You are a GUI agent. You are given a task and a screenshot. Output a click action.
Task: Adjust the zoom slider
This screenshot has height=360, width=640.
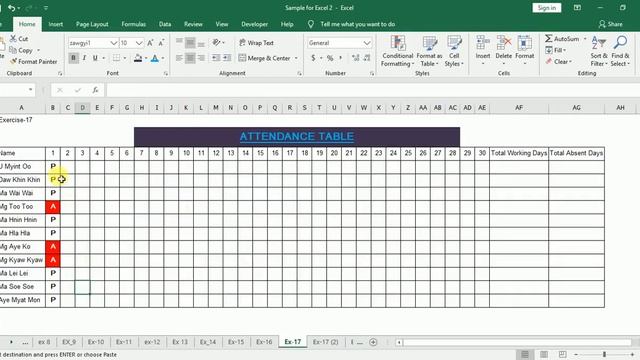tap(604, 354)
